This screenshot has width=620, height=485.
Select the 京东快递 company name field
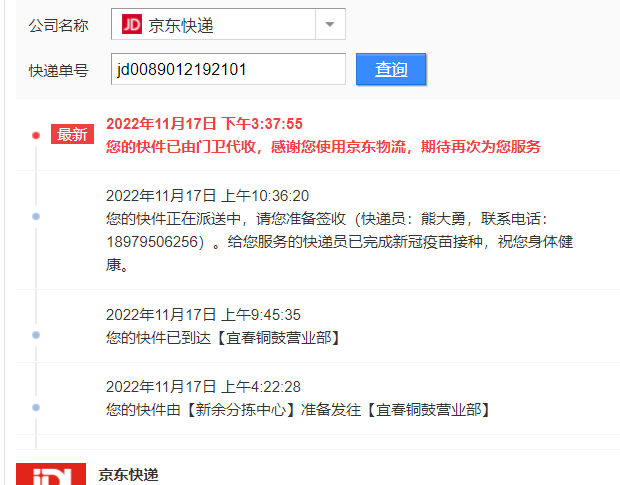click(228, 24)
